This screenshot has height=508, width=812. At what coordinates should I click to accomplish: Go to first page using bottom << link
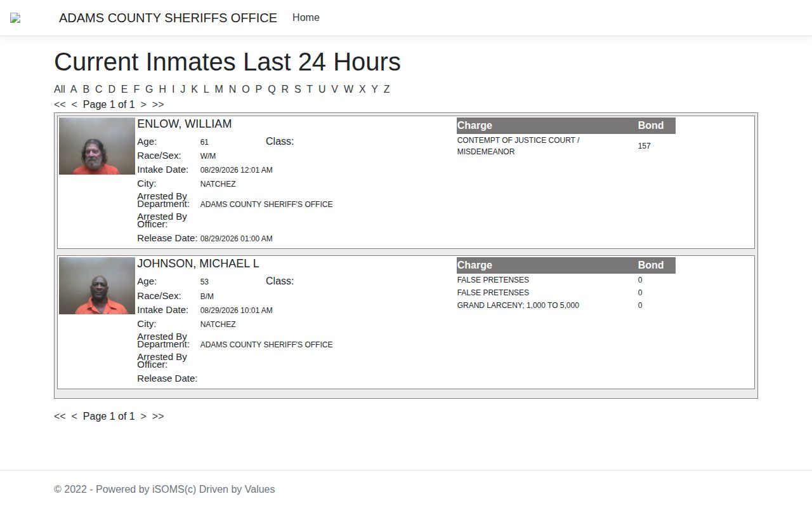pyautogui.click(x=60, y=417)
